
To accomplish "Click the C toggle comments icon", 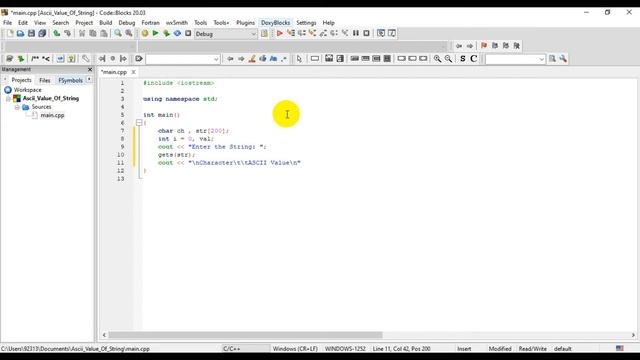I will tap(473, 59).
